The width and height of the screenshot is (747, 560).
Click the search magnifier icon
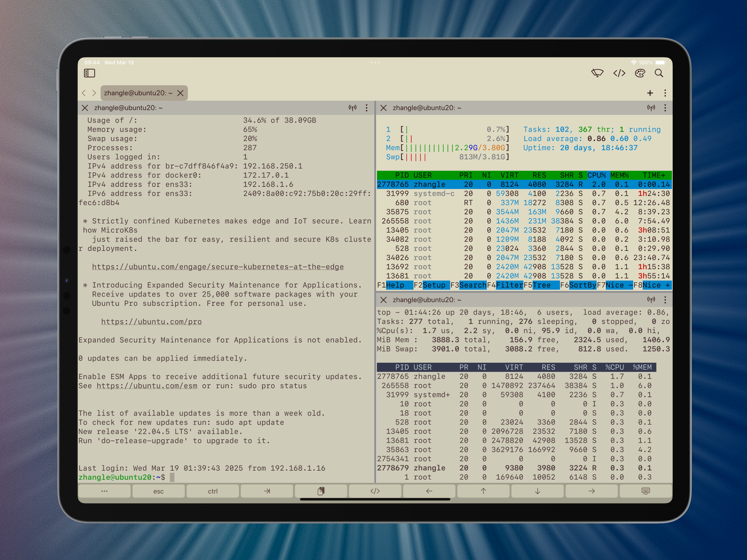(659, 73)
